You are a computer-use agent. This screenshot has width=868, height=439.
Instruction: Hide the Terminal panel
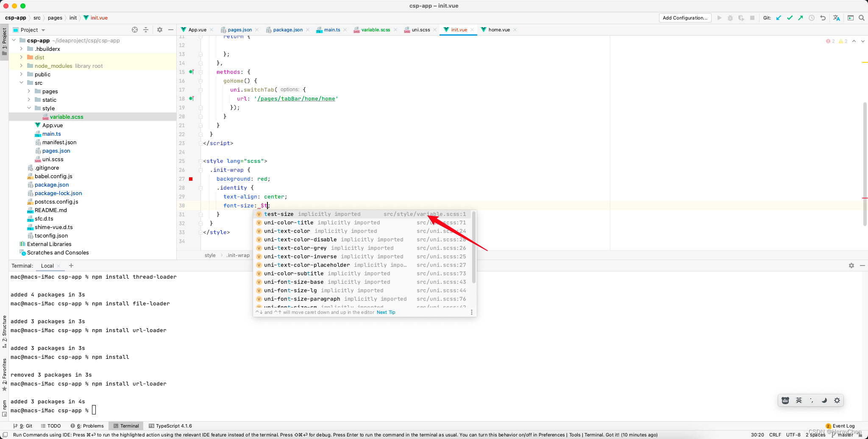coord(862,266)
